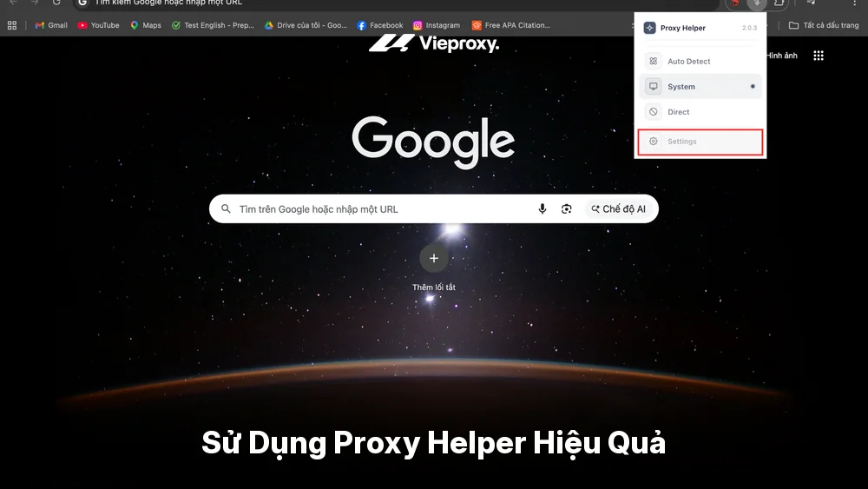Select Auto Detect proxy mode
This screenshot has width=868, height=489.
[700, 62]
